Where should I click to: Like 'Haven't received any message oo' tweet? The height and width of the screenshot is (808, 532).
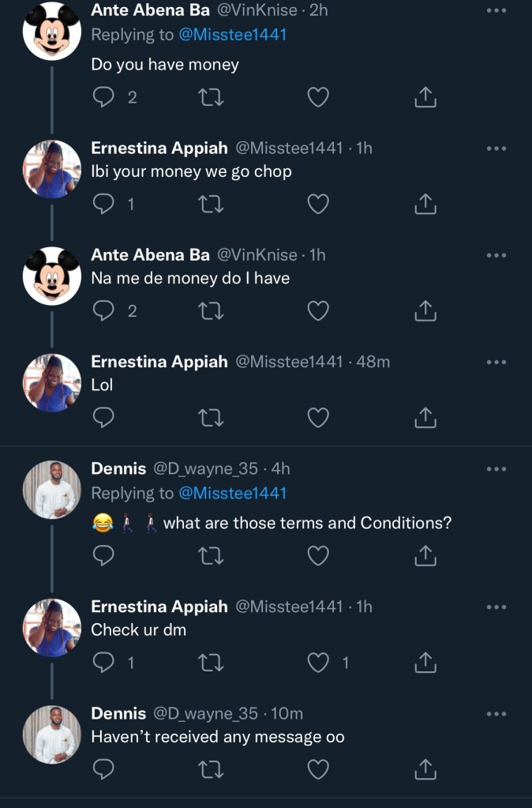(x=317, y=769)
